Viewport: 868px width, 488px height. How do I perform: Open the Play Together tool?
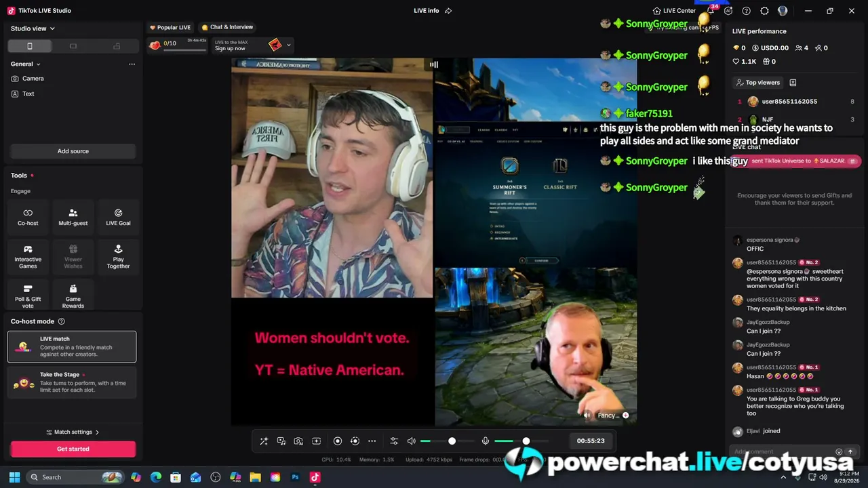coord(118,257)
